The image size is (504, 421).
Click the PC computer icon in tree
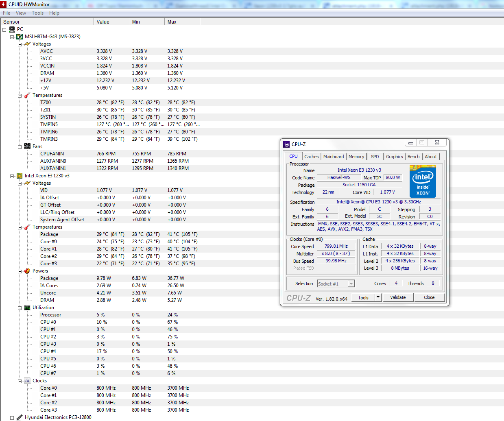[12, 29]
